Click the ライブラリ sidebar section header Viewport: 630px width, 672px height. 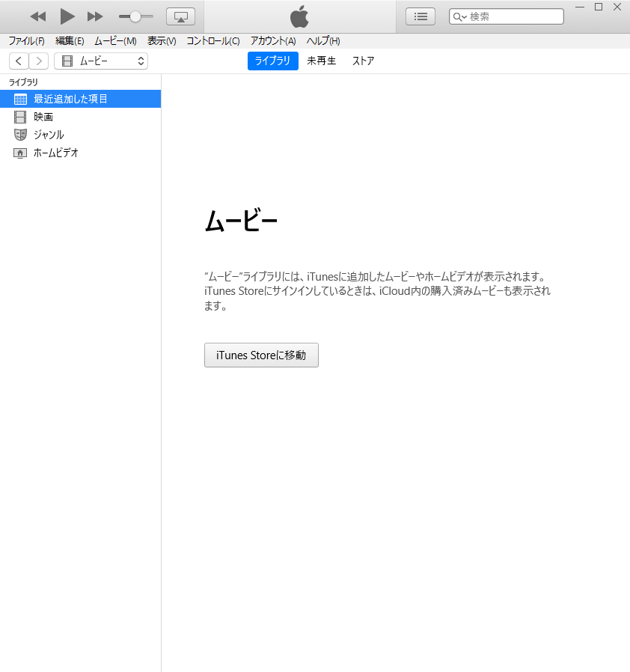click(23, 82)
